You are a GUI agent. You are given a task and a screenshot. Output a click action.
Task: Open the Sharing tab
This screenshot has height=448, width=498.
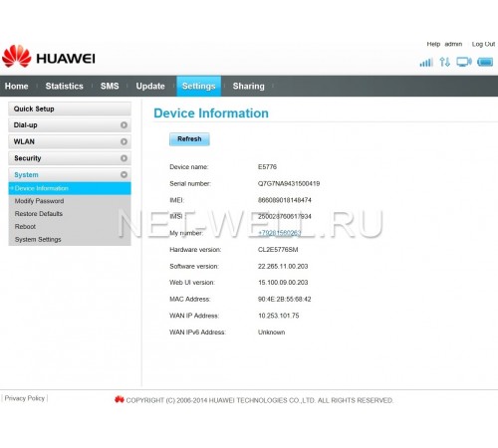248,86
